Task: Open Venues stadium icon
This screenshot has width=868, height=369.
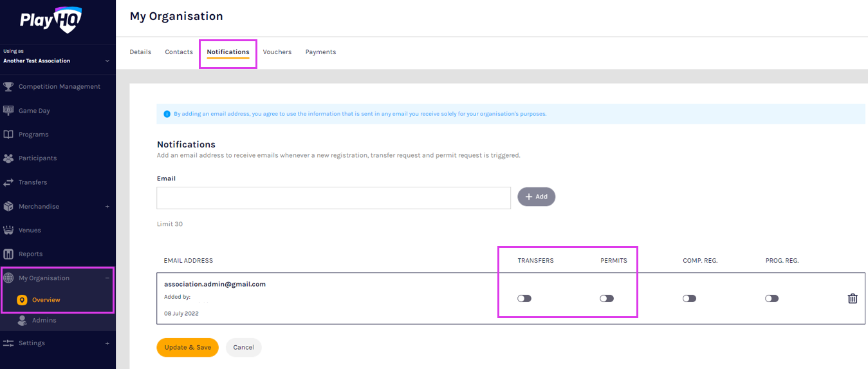Action: point(8,230)
